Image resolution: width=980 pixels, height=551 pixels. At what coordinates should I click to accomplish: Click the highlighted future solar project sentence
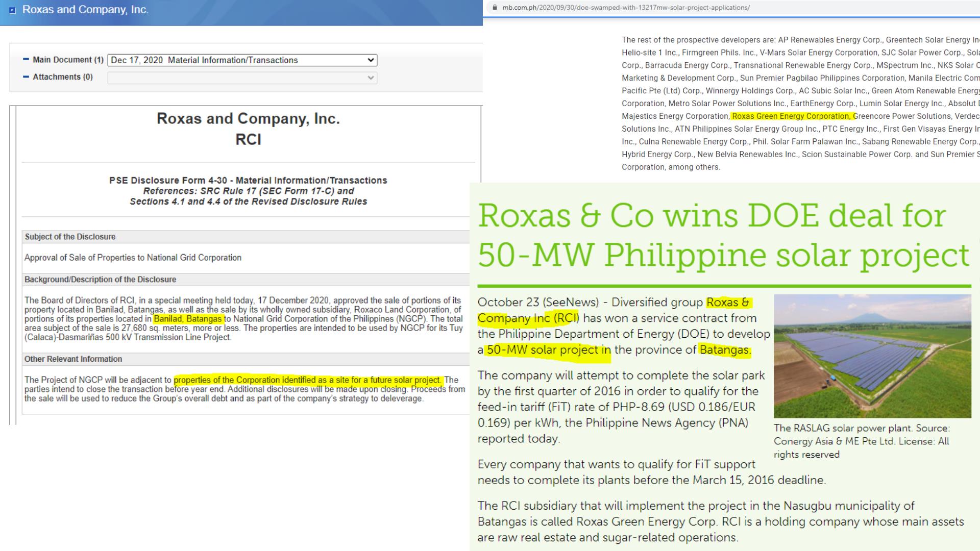tap(308, 380)
